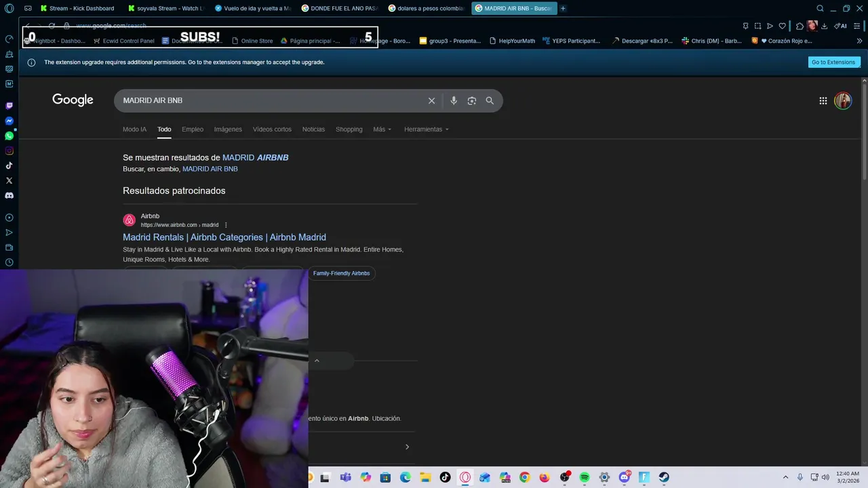Screen dimensions: 868x488
Task: Switch to Noticias results tab
Action: point(313,129)
